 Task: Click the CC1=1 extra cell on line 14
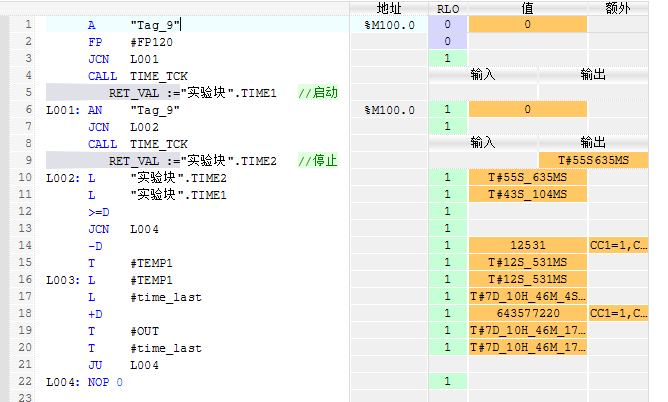pyautogui.click(x=618, y=245)
